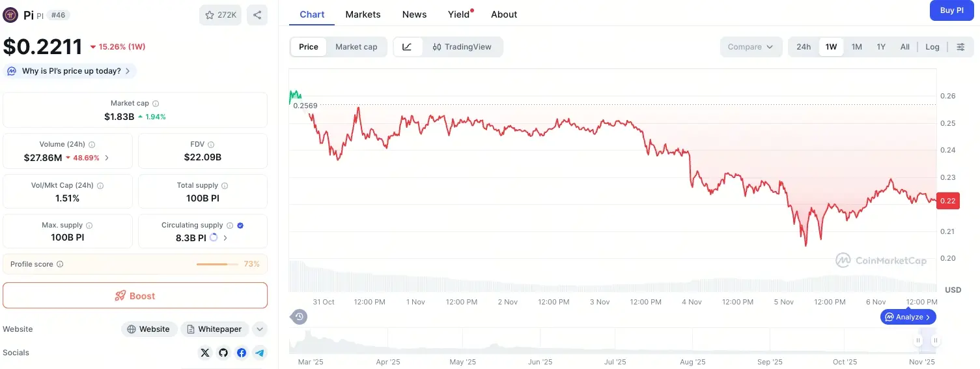Open the Facebook social link icon

(x=242, y=353)
